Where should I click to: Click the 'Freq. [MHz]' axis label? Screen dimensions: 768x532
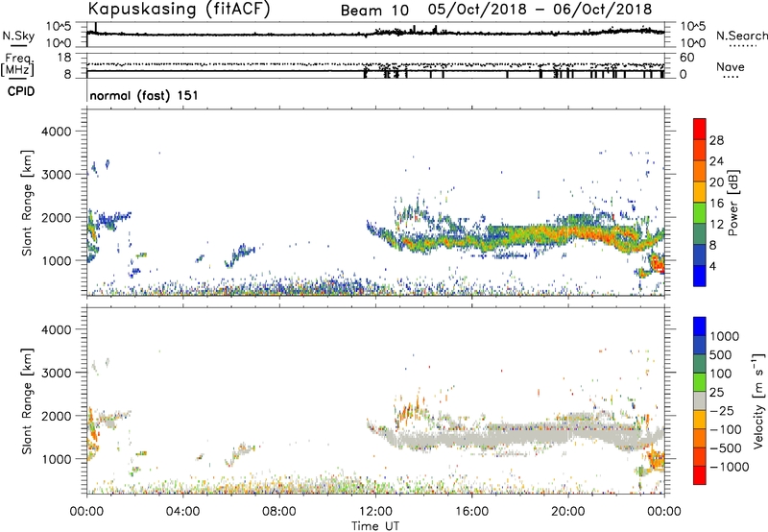[x=18, y=64]
